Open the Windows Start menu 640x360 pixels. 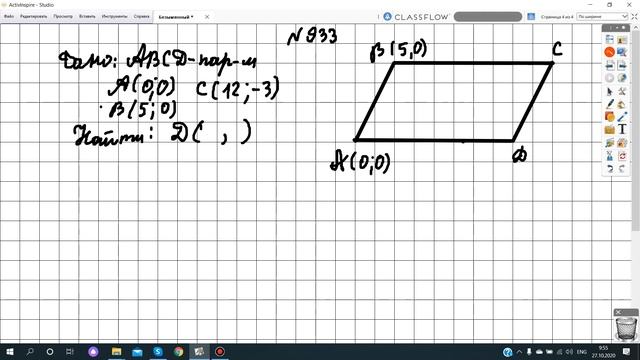9,352
